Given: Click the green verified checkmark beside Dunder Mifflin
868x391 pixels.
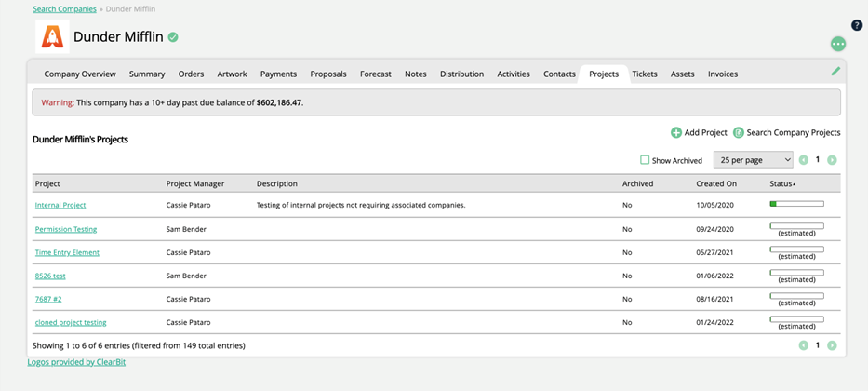Looking at the screenshot, I should (x=173, y=37).
